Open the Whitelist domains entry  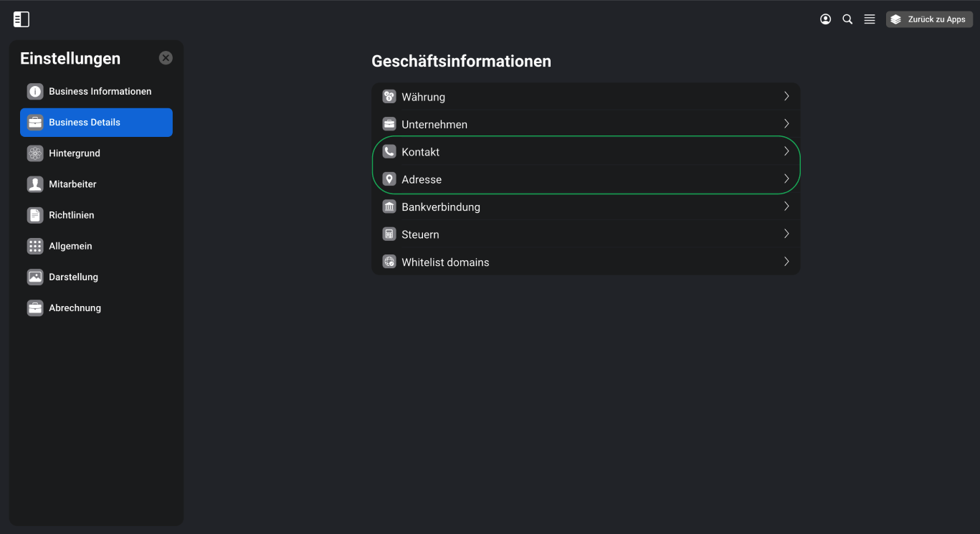pos(586,262)
